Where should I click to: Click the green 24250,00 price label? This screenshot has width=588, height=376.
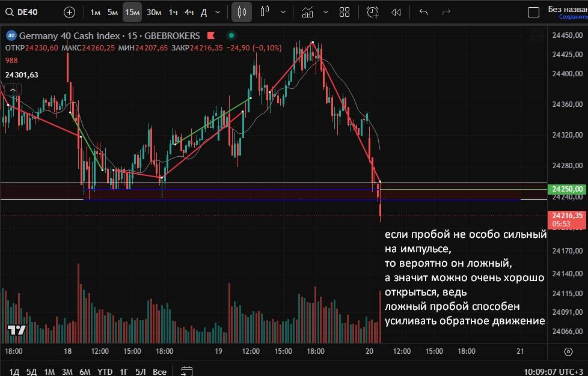(566, 189)
